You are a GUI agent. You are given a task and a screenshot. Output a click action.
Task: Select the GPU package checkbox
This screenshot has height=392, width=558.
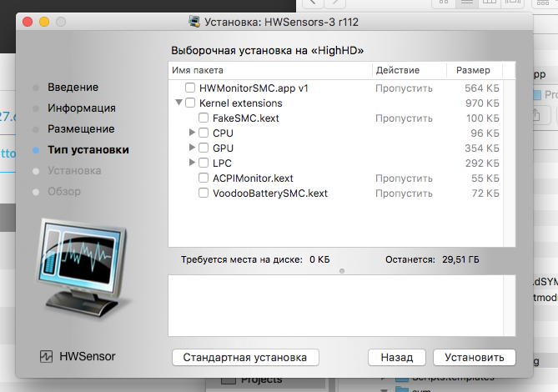coord(204,148)
